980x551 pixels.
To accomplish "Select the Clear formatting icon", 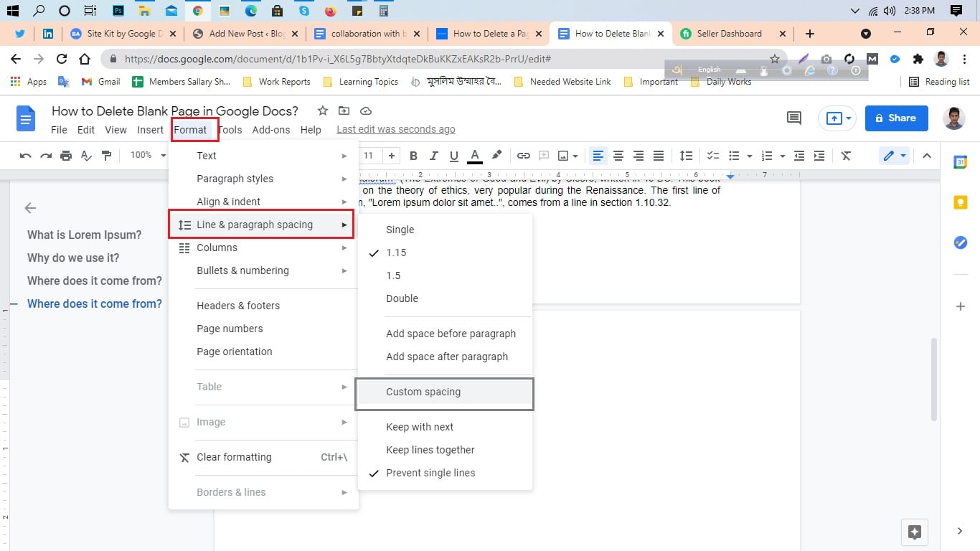I will click(x=846, y=155).
